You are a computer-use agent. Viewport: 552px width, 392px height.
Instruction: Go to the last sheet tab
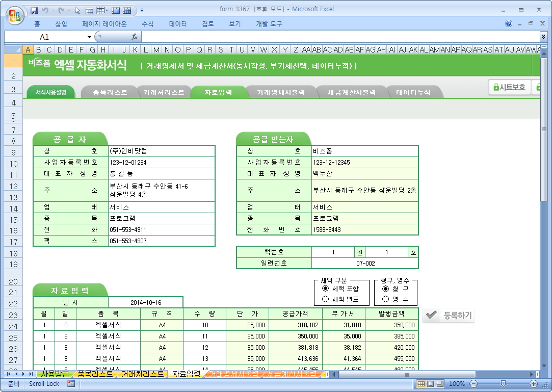(x=31, y=374)
